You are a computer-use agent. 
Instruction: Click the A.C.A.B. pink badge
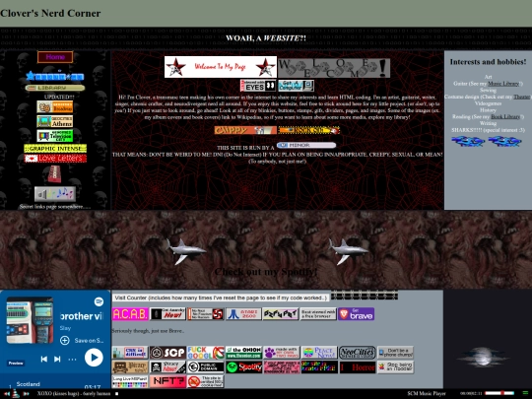pyautogui.click(x=130, y=314)
